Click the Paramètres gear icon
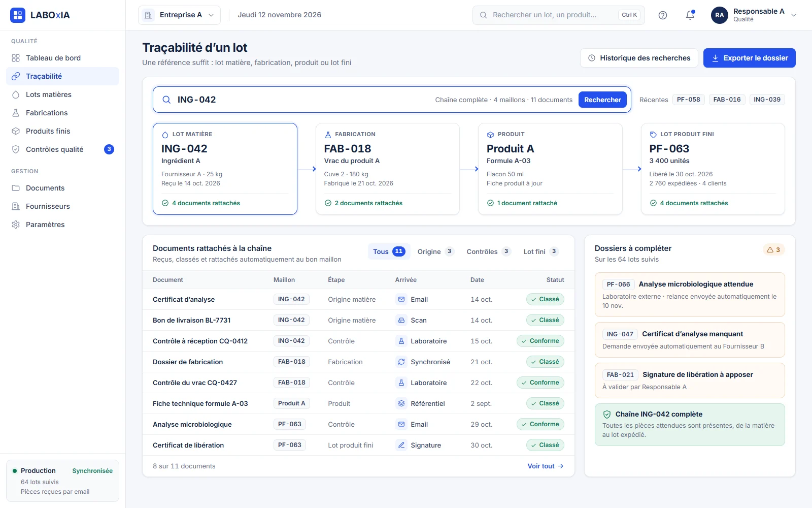This screenshot has height=508, width=812. (x=16, y=225)
